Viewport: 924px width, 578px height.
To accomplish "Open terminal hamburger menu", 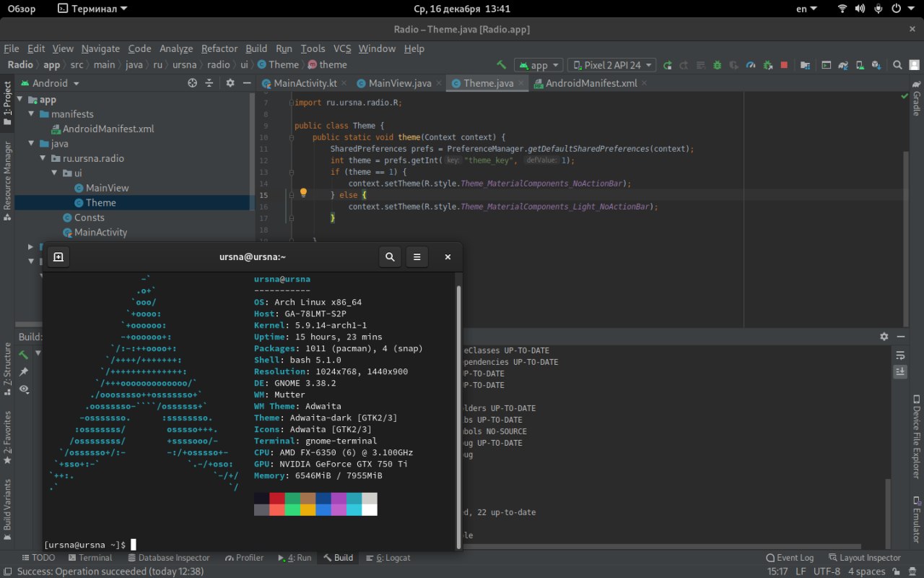I will point(417,256).
